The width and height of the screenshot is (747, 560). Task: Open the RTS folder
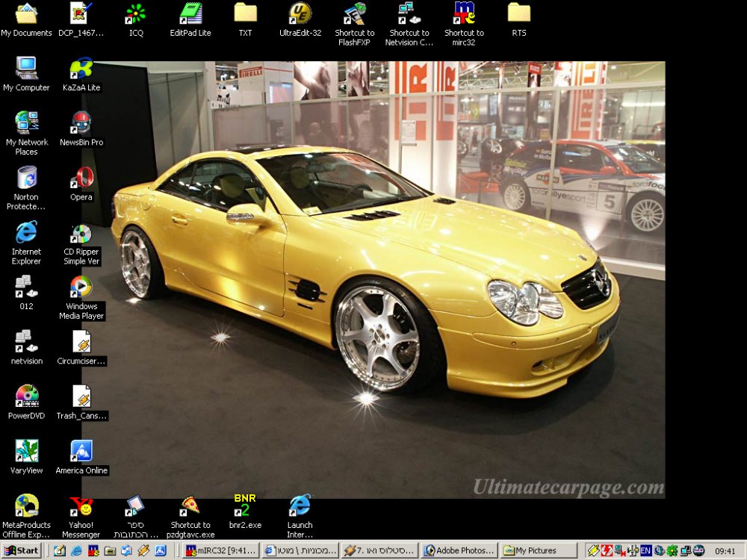[519, 20]
